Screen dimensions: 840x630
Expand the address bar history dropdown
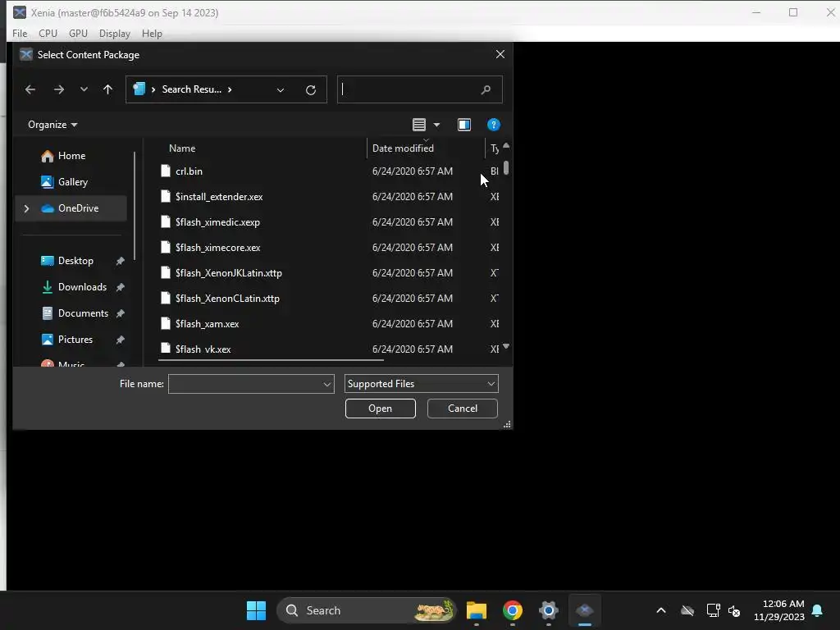[281, 90]
